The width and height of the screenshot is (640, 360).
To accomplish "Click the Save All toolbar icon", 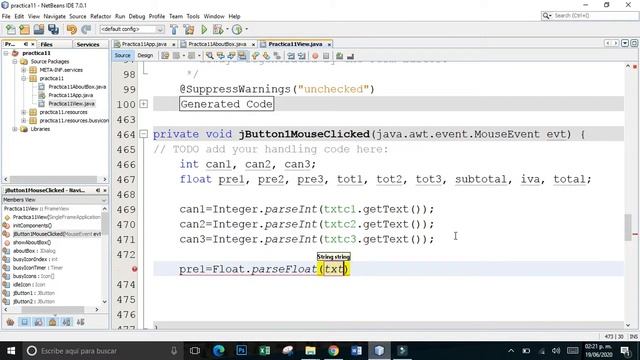I will [x=53, y=29].
